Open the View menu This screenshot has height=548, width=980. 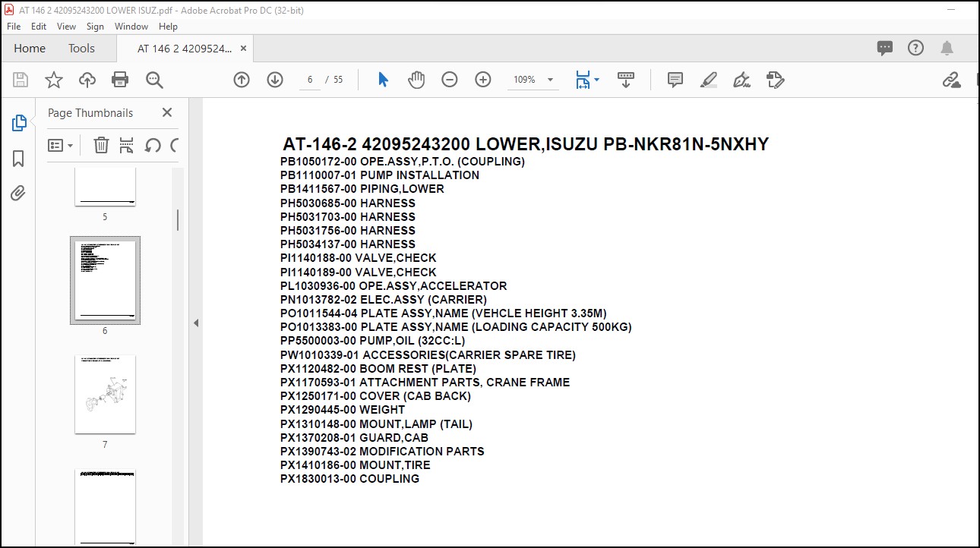67,26
